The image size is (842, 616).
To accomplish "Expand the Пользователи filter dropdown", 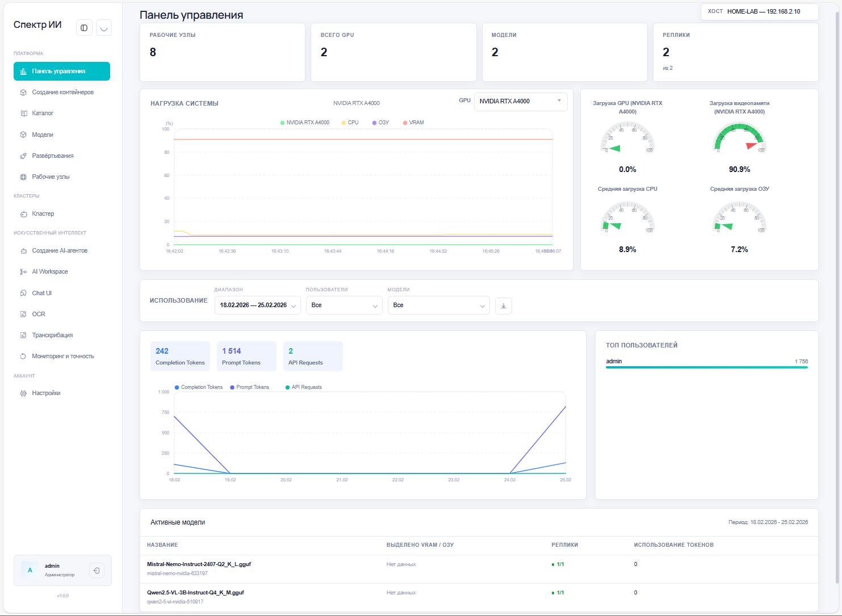I will click(x=344, y=305).
